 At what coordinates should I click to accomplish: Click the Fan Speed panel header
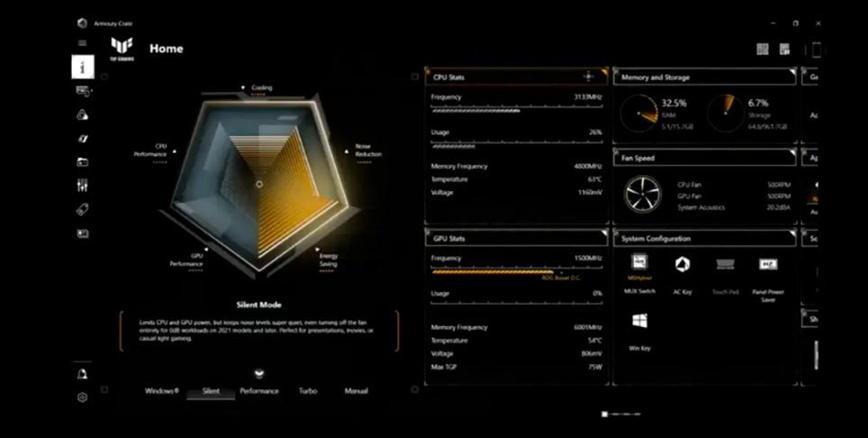tap(705, 158)
